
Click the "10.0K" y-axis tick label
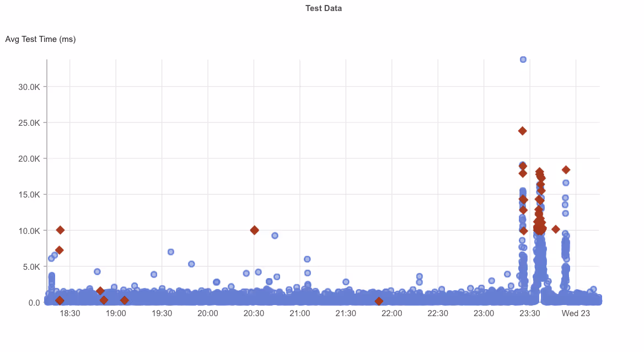point(29,231)
